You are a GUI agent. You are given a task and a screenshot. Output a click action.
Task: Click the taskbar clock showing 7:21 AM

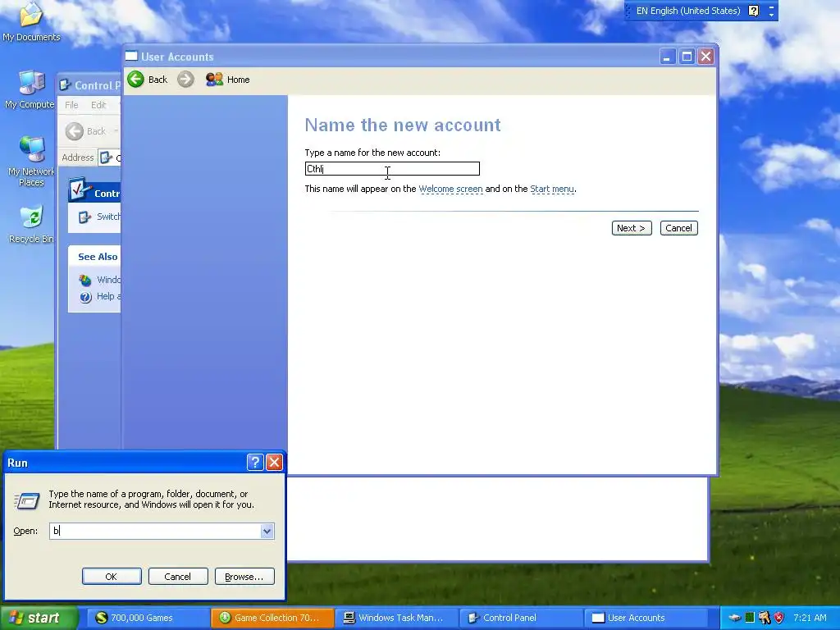coord(810,618)
